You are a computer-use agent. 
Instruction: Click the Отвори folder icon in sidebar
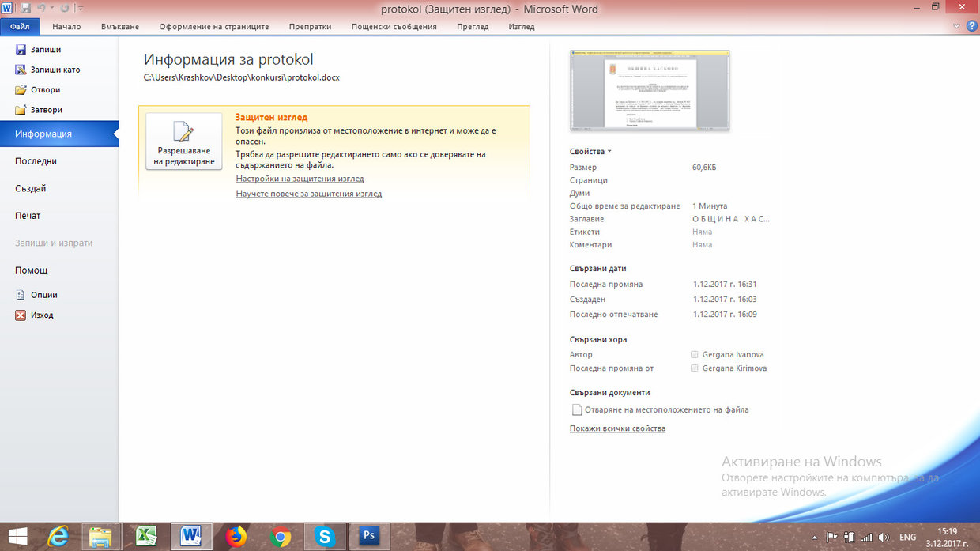[x=21, y=90]
